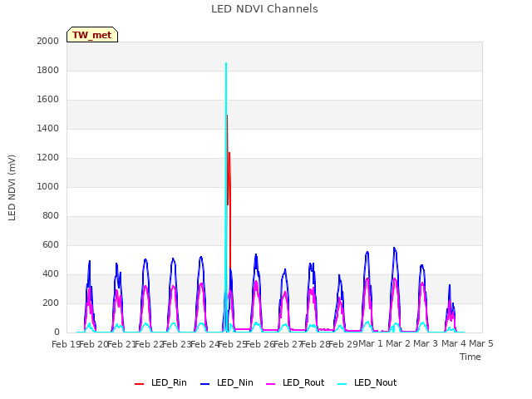Click the x-axis date label Feb 25
532x399 pixels.
coord(233,344)
